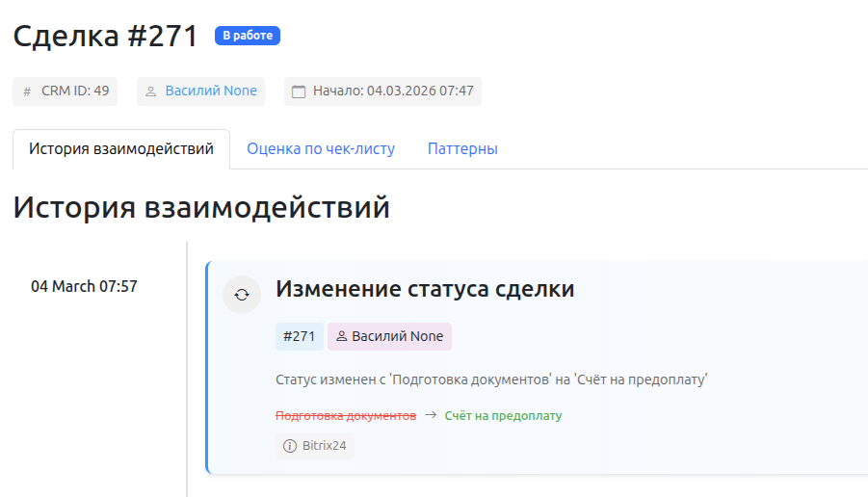
Task: Click the large История взаимодействий section heading
Action: (x=201, y=207)
